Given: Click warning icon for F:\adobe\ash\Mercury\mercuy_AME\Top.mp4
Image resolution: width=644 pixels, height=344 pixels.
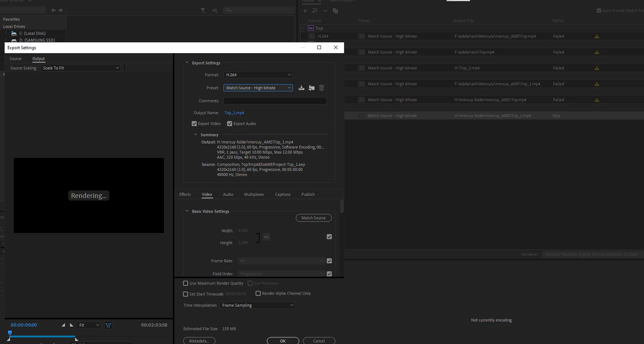Looking at the screenshot, I should [x=597, y=36].
